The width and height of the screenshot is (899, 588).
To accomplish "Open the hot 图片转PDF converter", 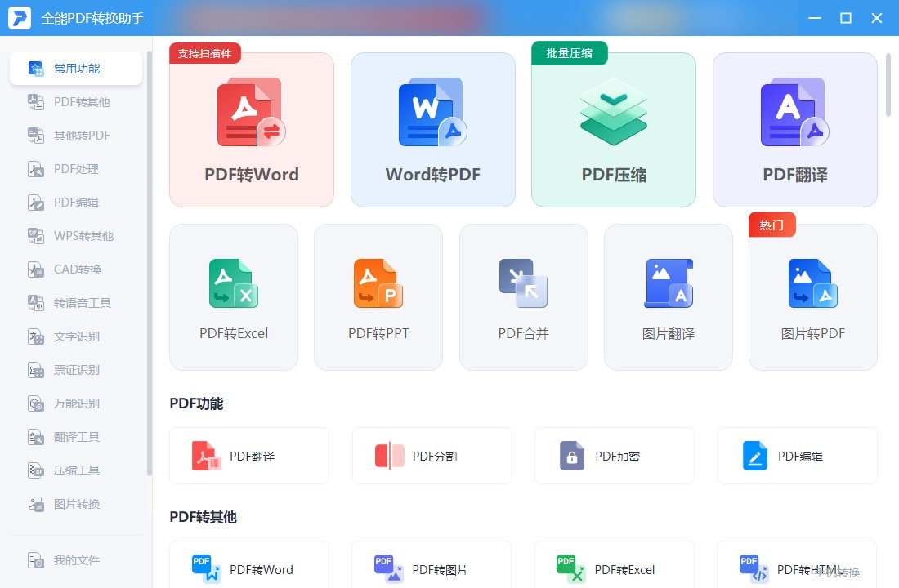I will (x=812, y=296).
